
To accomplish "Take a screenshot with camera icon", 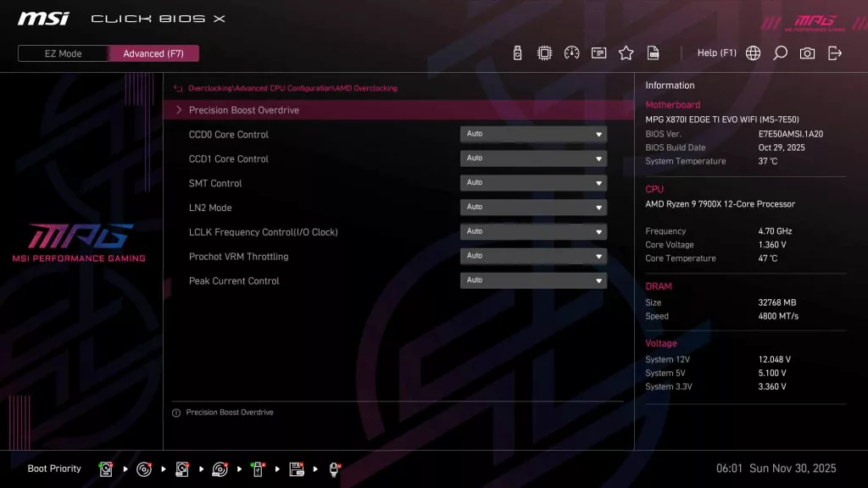I will click(807, 53).
